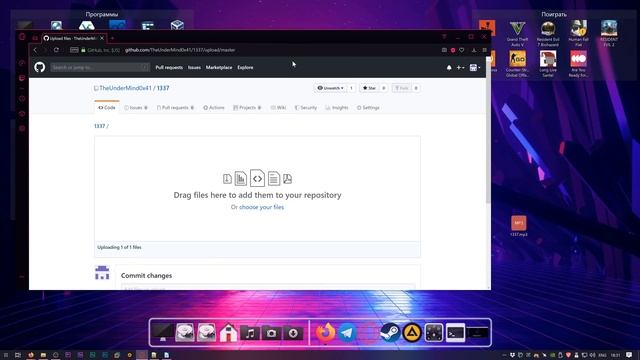Switch to the Actions tab
This screenshot has height=360, width=640.
[x=214, y=108]
